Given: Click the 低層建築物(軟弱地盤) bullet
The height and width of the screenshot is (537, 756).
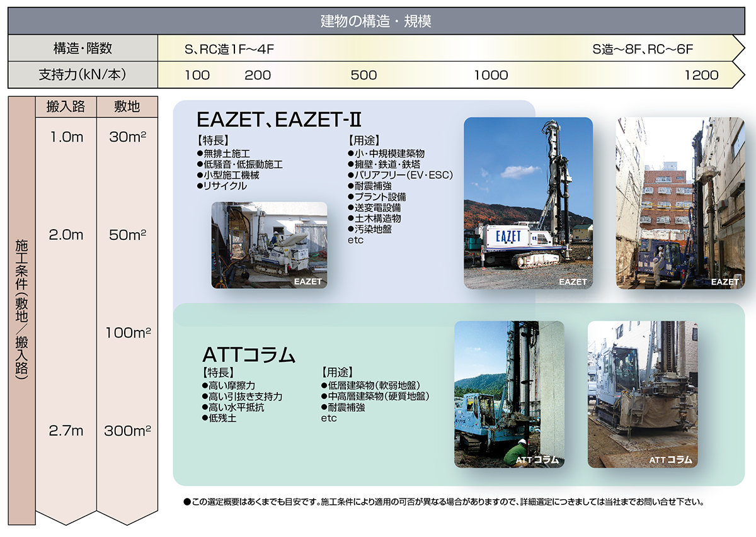Looking at the screenshot, I should tap(371, 385).
